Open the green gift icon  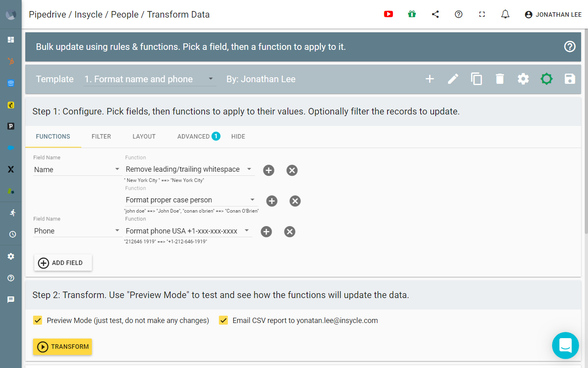click(412, 14)
